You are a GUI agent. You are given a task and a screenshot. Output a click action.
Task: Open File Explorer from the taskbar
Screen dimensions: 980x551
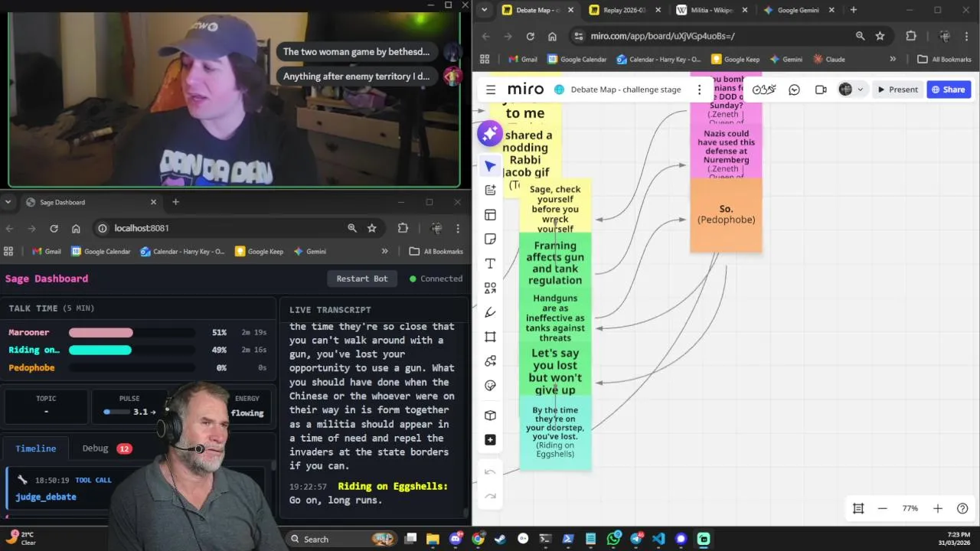[433, 539]
